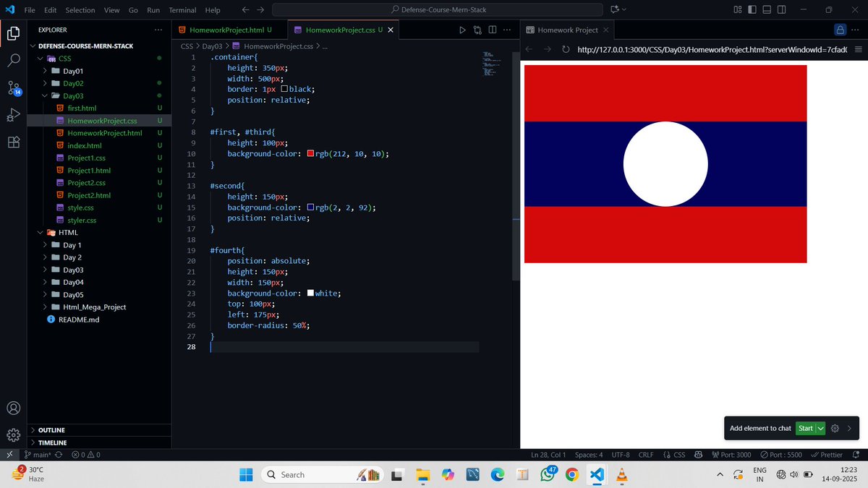Reload the Homework Project preview page
This screenshot has height=488, width=868.
point(566,49)
